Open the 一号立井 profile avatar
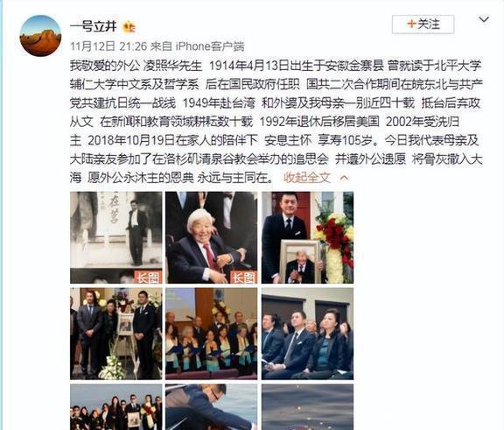The height and width of the screenshot is (430, 504). pos(40,36)
